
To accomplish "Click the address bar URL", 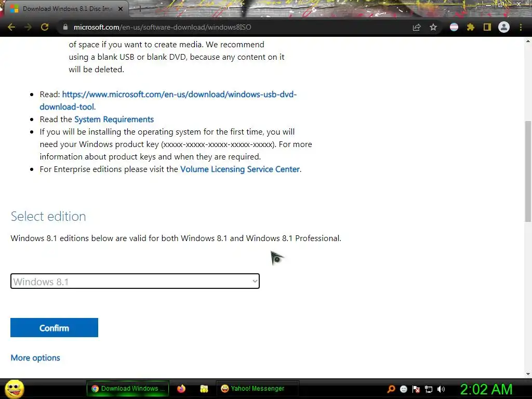I will (162, 27).
